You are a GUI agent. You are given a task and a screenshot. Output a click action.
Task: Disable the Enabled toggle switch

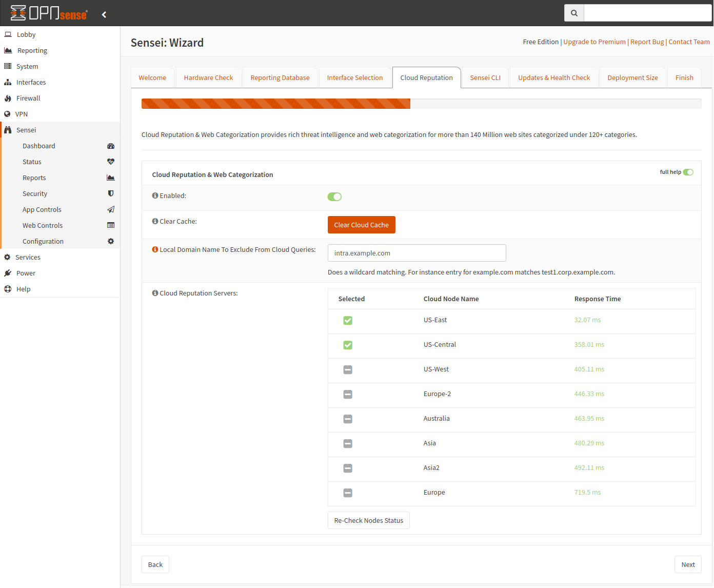pos(334,197)
